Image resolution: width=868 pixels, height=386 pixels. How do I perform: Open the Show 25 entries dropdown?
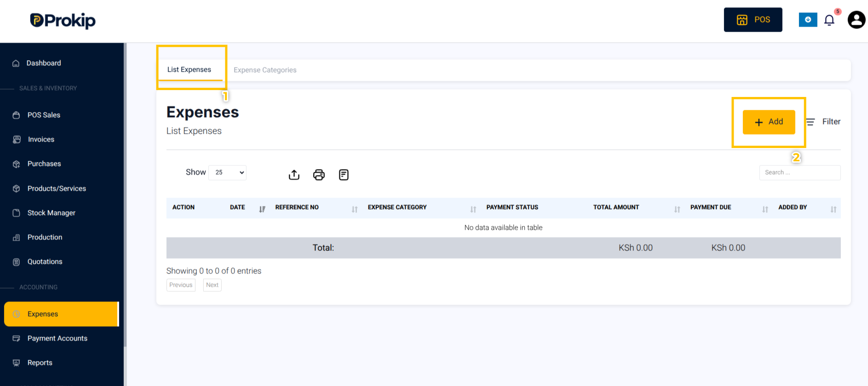(x=227, y=172)
